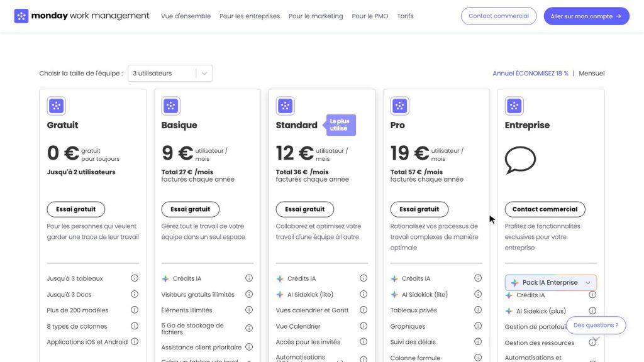
Task: Click the Standard plan product icon
Action: coord(285,106)
